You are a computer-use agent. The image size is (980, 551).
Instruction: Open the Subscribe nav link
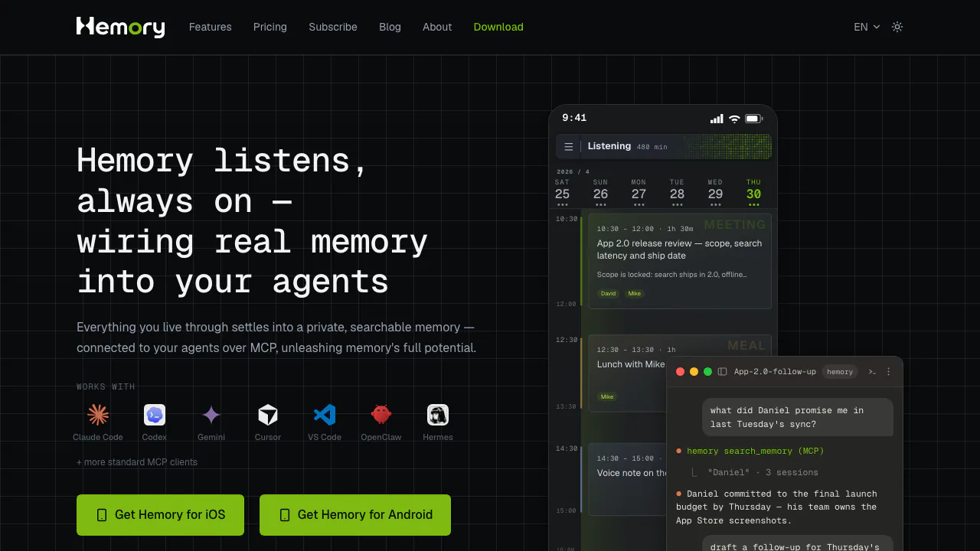click(x=333, y=27)
